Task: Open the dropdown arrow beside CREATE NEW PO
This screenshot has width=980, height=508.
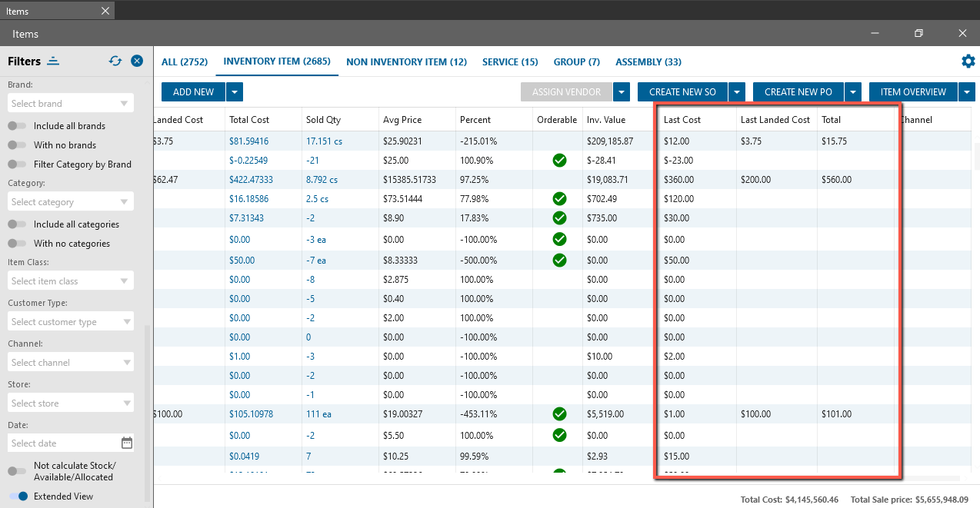Action: click(x=852, y=92)
